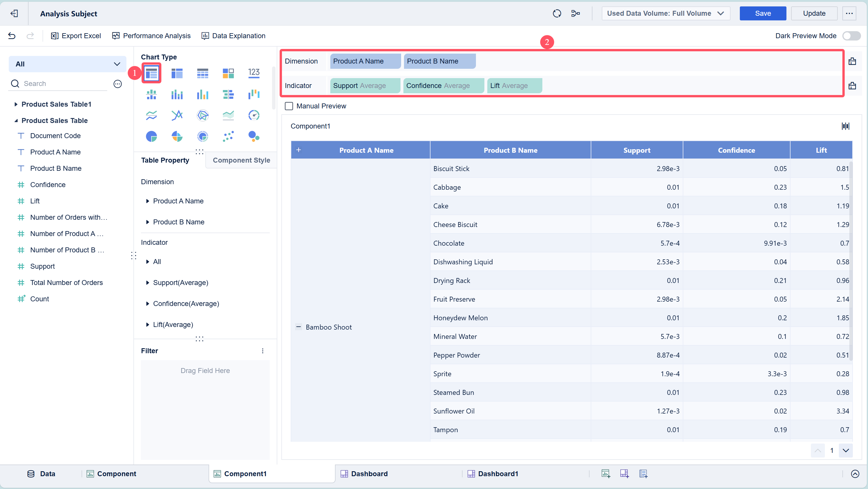
Task: Choose the KPI indicator card chart icon
Action: (253, 73)
